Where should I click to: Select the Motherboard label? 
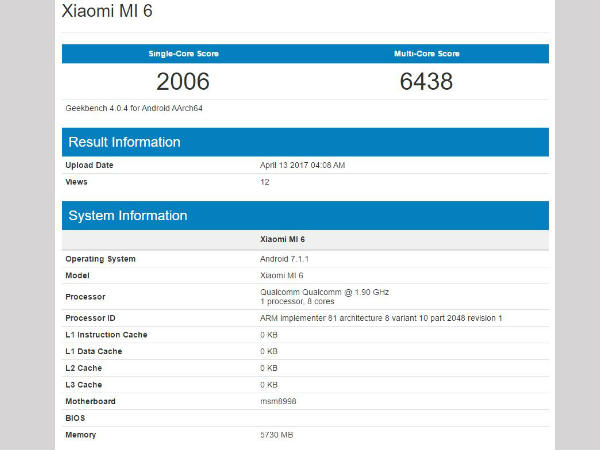90,401
